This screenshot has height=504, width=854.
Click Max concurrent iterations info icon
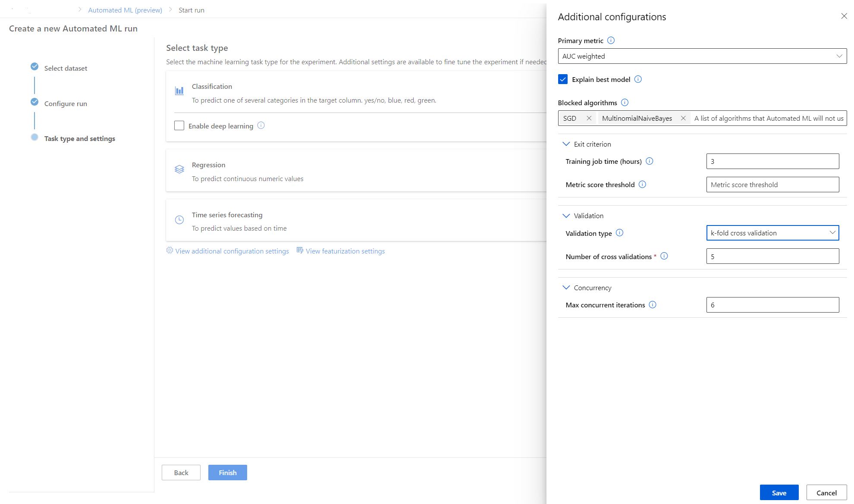[x=653, y=305]
